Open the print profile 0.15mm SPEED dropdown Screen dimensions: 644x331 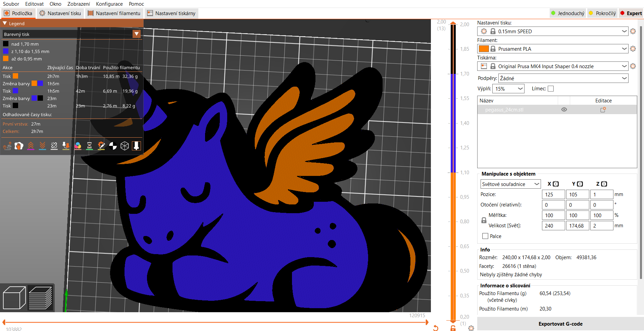pos(552,31)
